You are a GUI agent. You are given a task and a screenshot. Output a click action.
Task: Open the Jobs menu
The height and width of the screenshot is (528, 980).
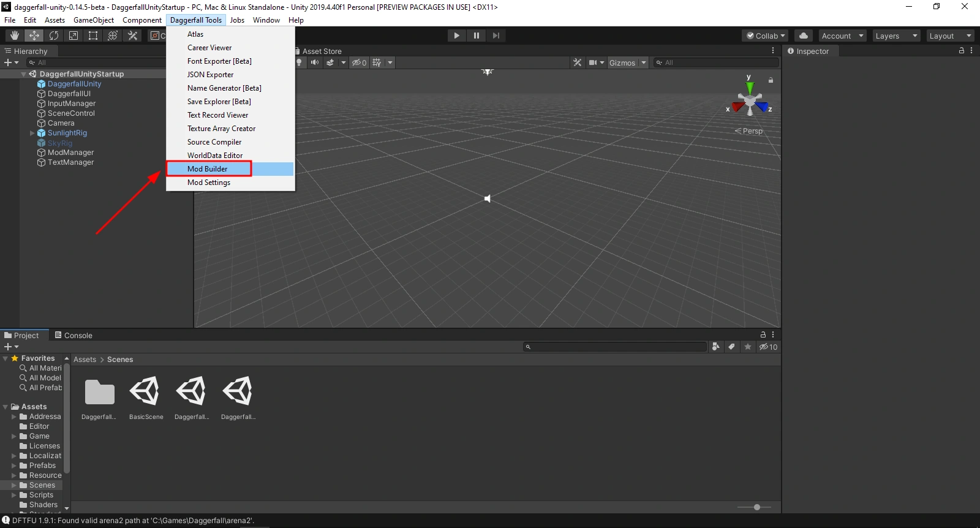pyautogui.click(x=237, y=20)
